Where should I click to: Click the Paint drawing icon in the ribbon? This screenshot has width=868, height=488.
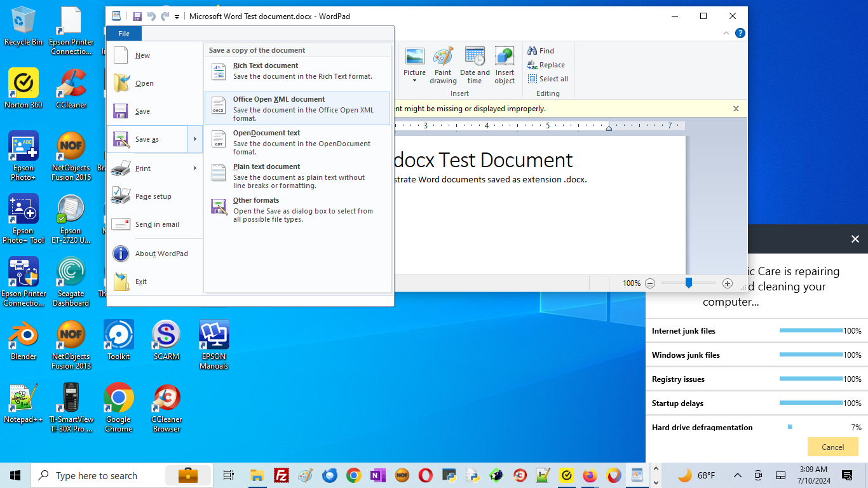[443, 57]
